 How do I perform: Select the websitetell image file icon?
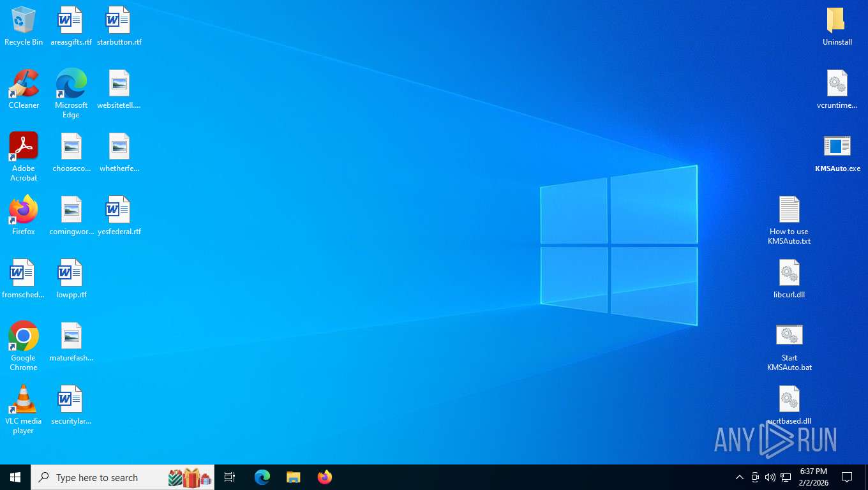pyautogui.click(x=119, y=90)
